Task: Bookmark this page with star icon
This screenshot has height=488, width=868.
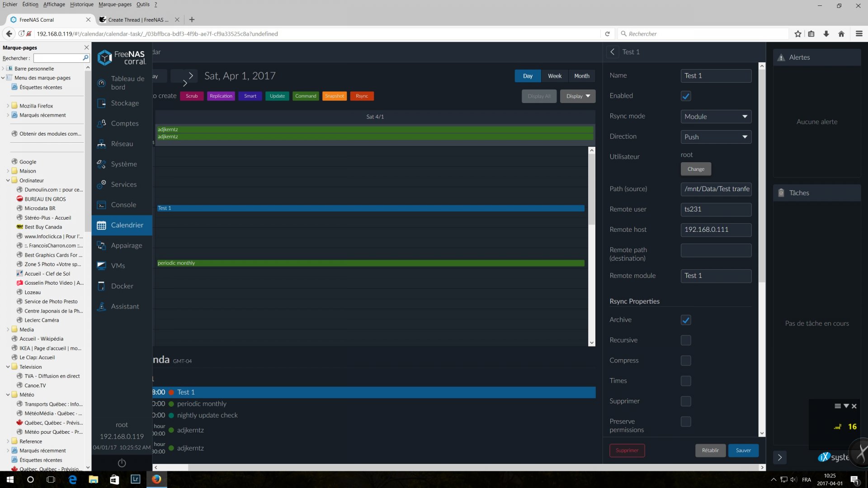Action: click(x=798, y=34)
